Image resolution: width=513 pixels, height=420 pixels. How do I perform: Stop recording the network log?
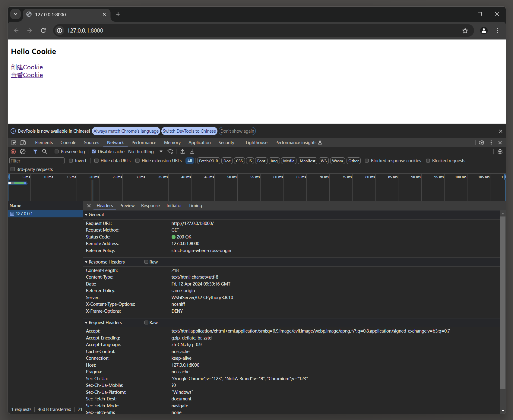(x=13, y=152)
